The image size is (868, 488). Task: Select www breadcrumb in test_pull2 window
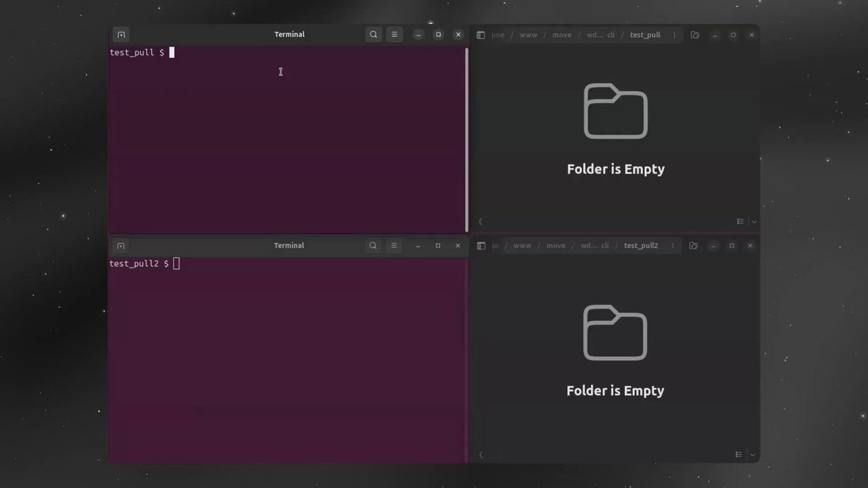[522, 246]
